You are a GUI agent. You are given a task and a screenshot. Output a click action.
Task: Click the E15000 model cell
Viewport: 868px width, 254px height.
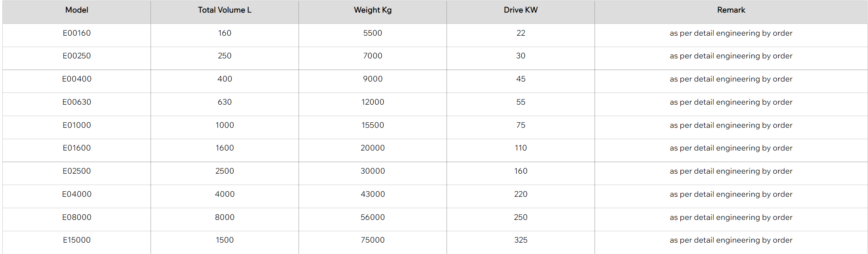(77, 240)
